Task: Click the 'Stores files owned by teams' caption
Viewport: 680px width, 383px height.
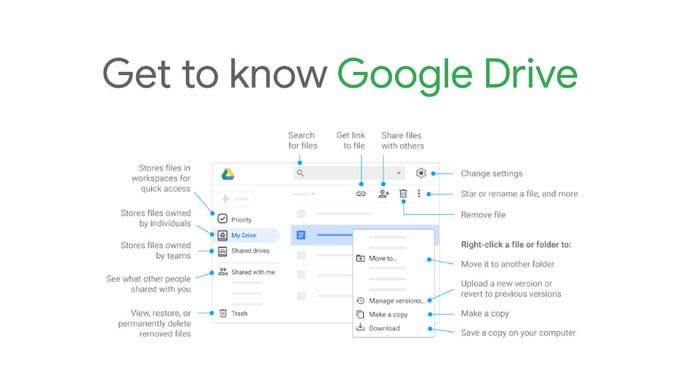Action: (x=156, y=251)
